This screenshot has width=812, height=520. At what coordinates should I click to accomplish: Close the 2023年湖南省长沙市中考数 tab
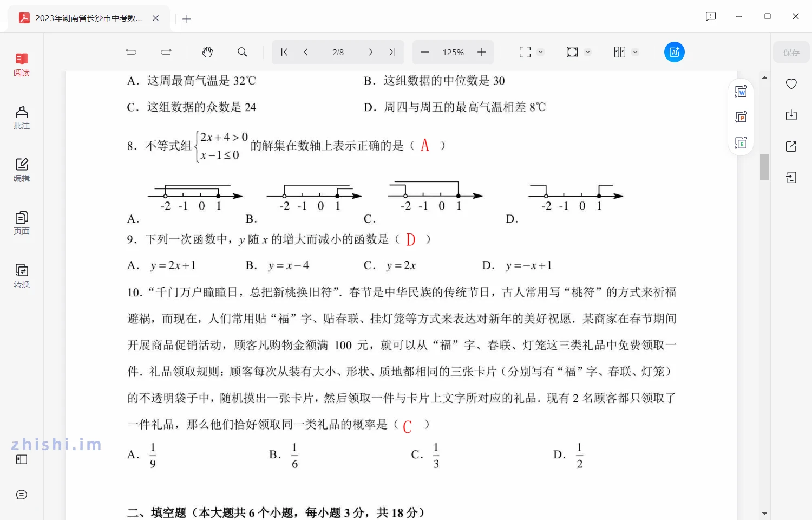click(x=155, y=18)
